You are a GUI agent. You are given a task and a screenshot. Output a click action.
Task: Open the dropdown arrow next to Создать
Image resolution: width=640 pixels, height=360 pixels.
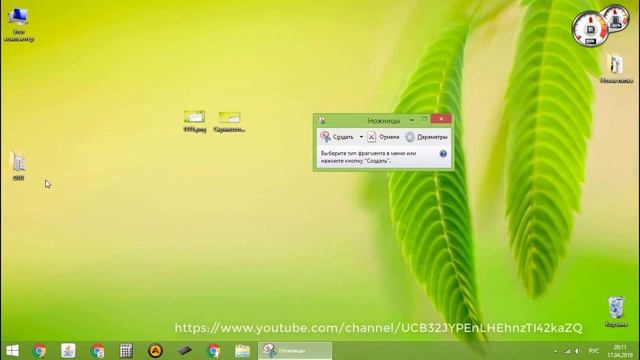[361, 137]
